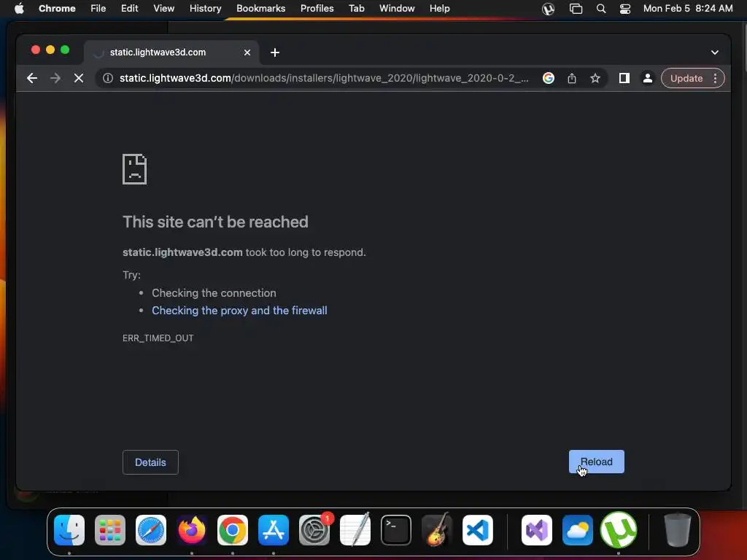Follow 'Checking the proxy and the firewall' link
The image size is (747, 560).
click(239, 311)
